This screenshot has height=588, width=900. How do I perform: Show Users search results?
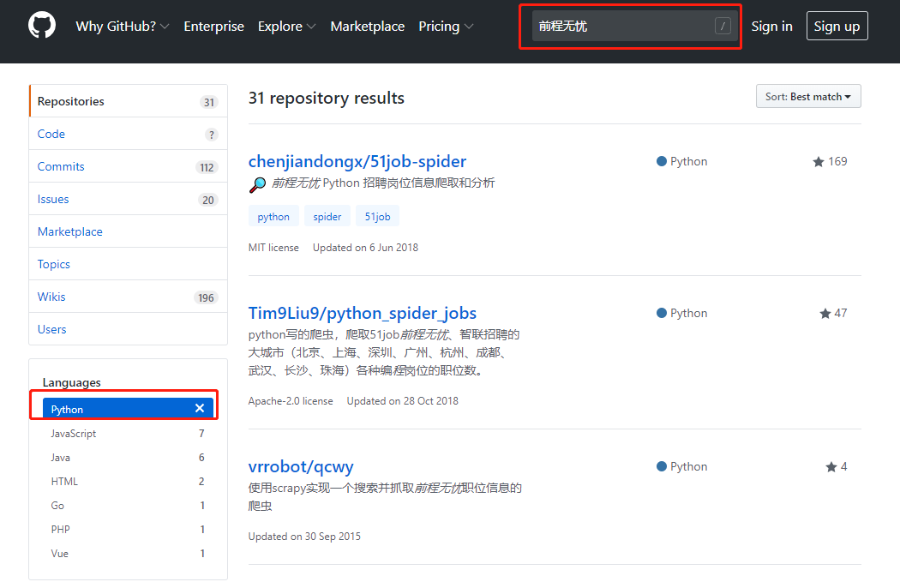(128, 329)
